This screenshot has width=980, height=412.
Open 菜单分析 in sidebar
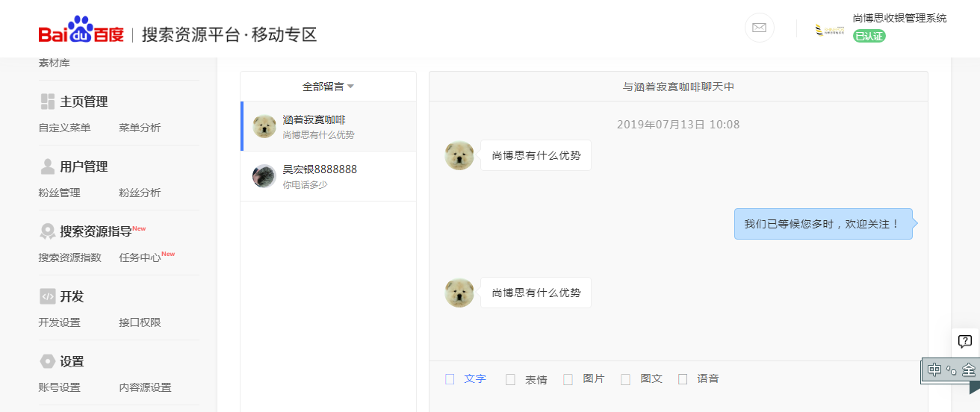click(140, 128)
